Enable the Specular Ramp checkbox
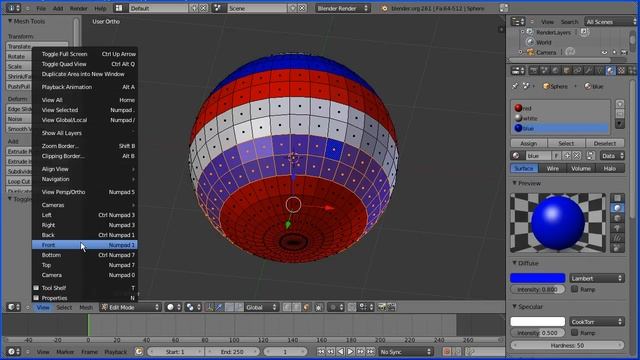The width and height of the screenshot is (640, 360). (x=575, y=333)
